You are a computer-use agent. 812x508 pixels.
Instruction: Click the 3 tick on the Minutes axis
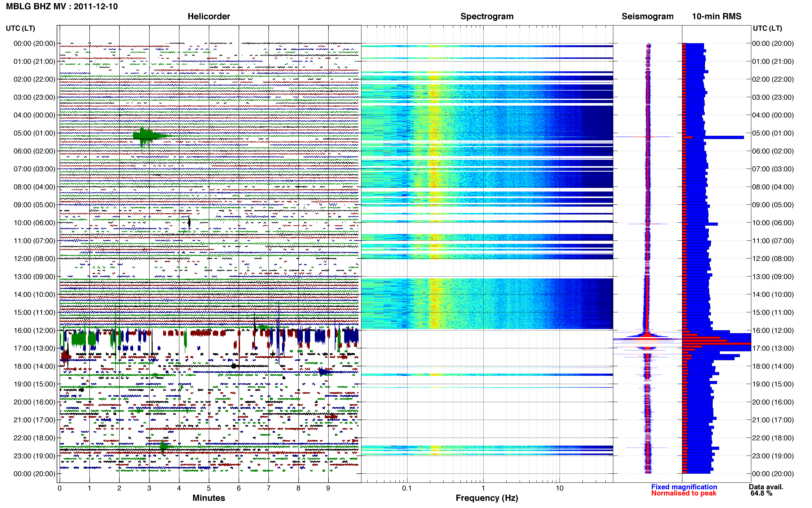tap(149, 488)
